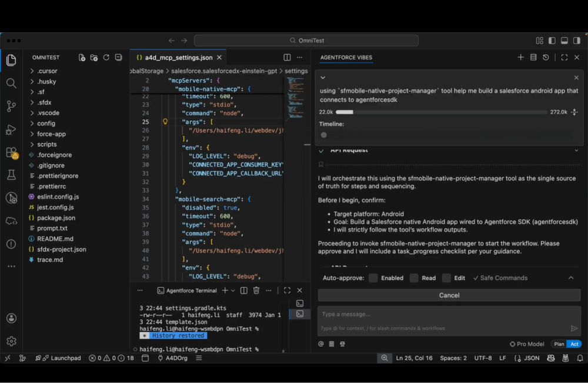Enable the Auto-approve Enabled checkbox
The height and width of the screenshot is (383, 588).
373,278
